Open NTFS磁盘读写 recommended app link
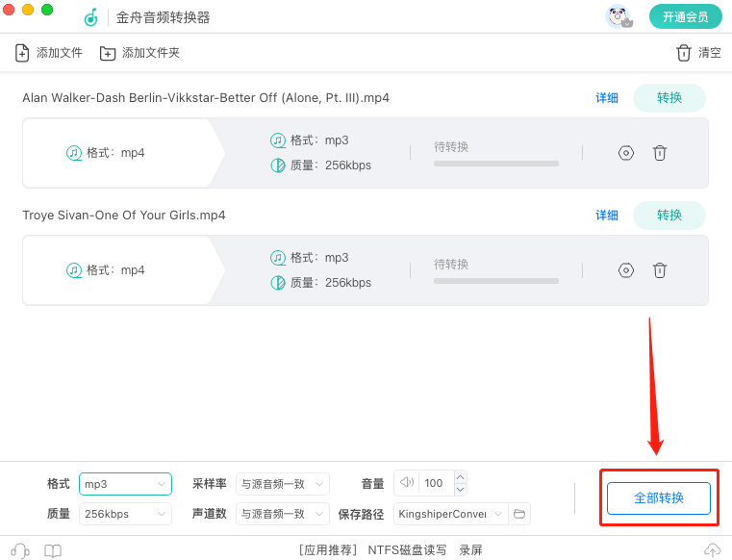The width and height of the screenshot is (732, 560). pos(407,550)
